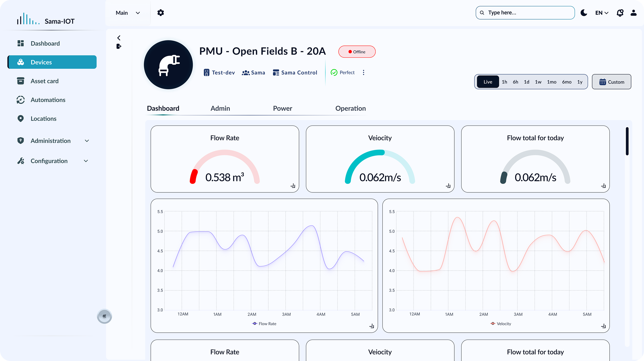Click the user profile icon
This screenshot has height=361, width=644.
[634, 13]
